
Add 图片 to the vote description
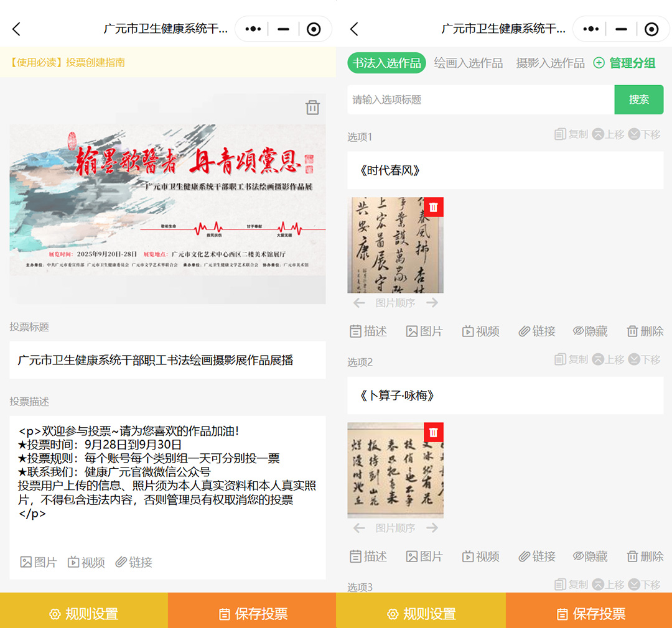39,562
